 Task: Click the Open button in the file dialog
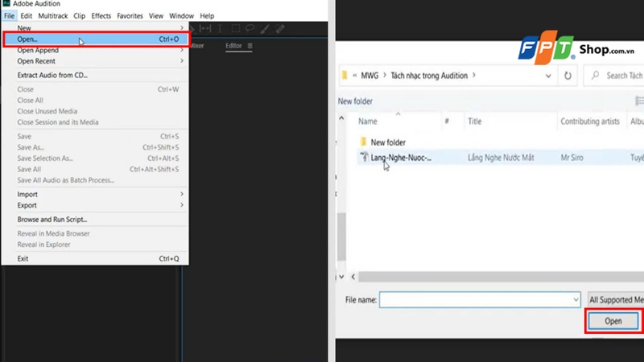[x=613, y=321]
